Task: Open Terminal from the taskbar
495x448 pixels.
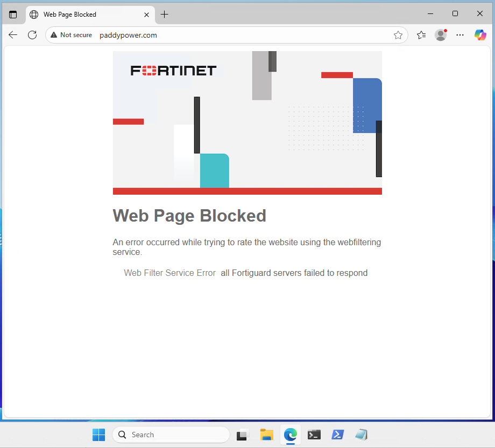Action: [314, 435]
